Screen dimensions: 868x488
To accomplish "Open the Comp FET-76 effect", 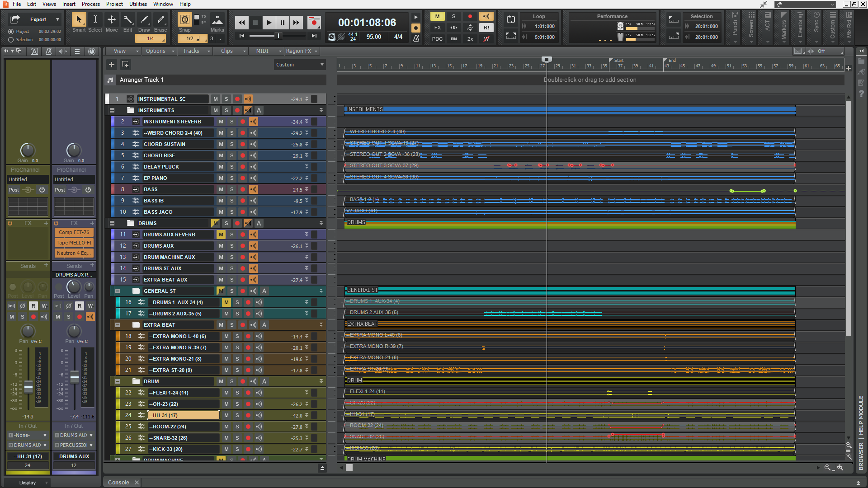I will [74, 232].
